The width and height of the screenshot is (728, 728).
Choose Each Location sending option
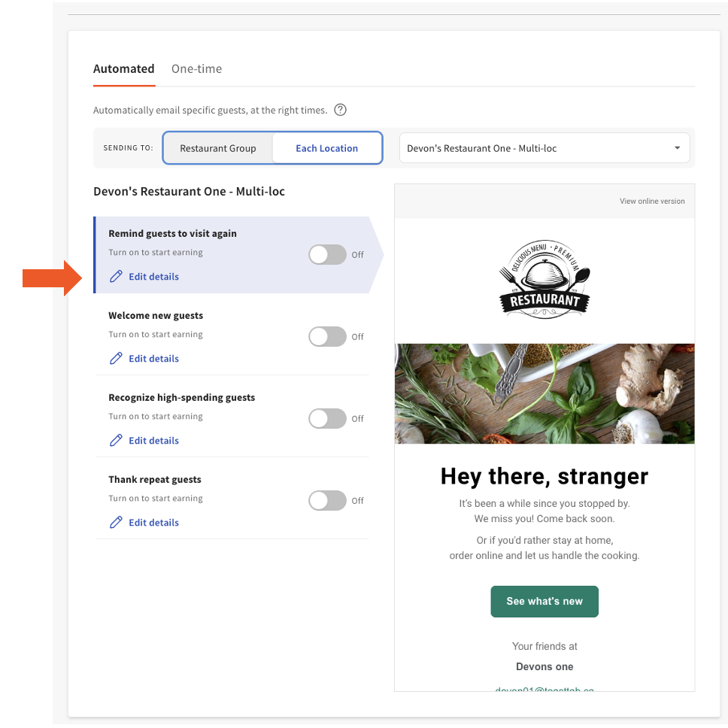326,148
